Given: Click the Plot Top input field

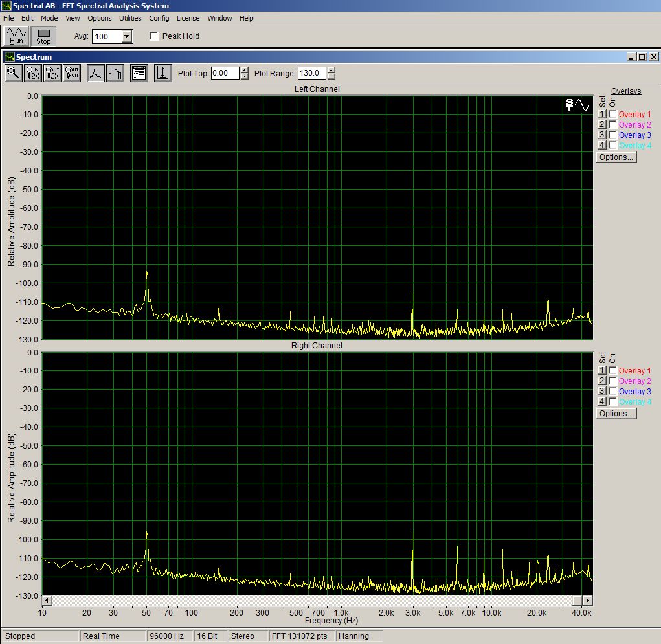Looking at the screenshot, I should [225, 73].
